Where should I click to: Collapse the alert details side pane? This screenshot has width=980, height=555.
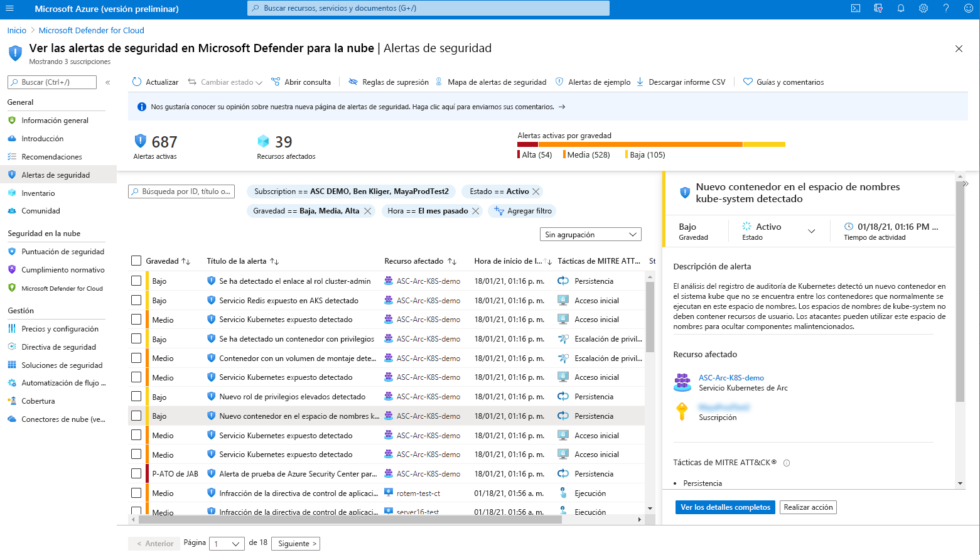pyautogui.click(x=966, y=184)
